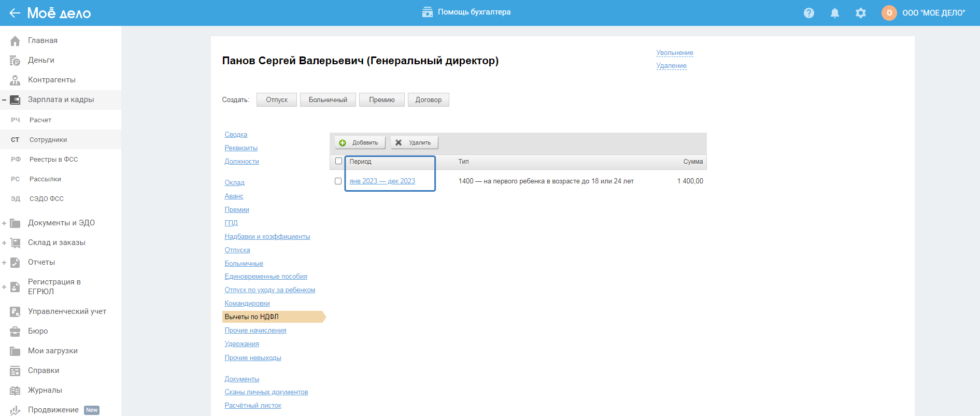Click the Контрагенты sidebar icon
Screen dimensions: 980x416
point(15,80)
